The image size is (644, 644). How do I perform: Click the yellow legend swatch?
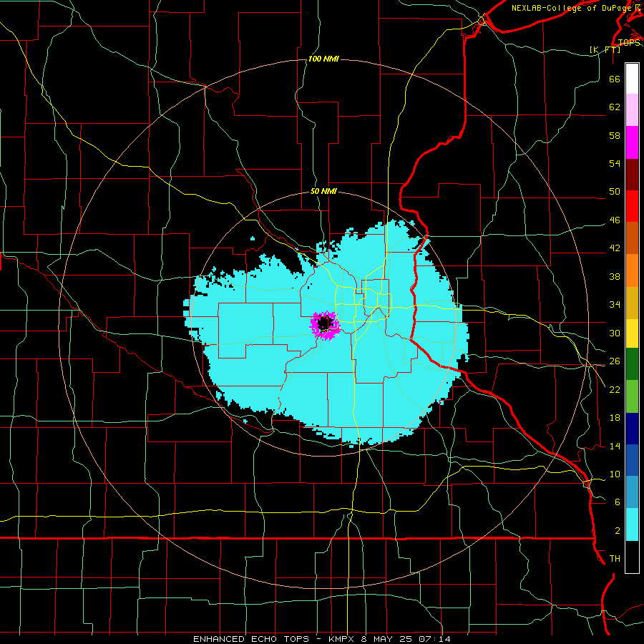pyautogui.click(x=632, y=333)
